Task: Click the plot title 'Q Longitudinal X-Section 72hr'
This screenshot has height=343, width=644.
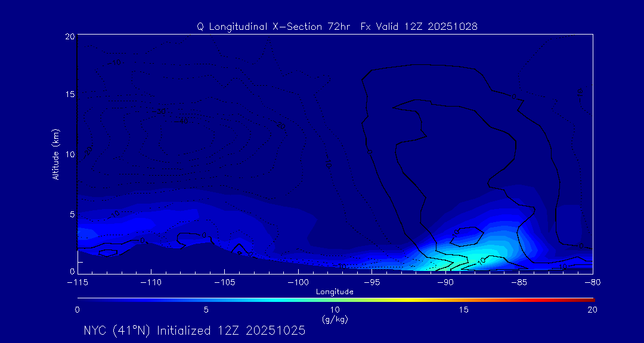Action: [x=275, y=27]
